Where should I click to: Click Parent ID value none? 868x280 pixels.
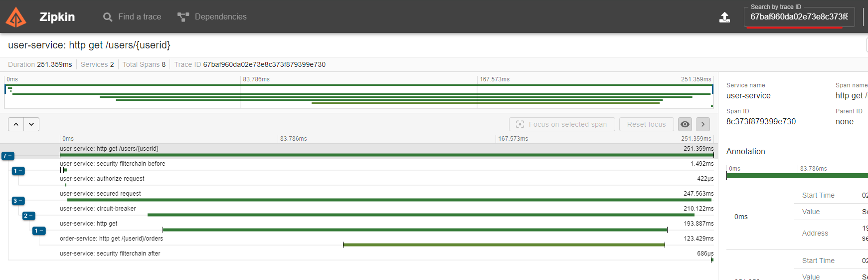(845, 121)
